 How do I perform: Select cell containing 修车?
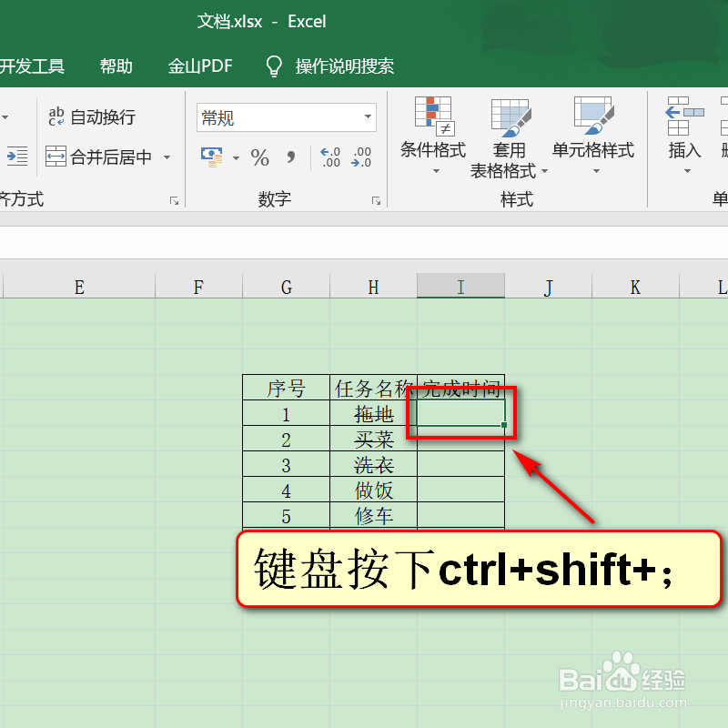[373, 515]
